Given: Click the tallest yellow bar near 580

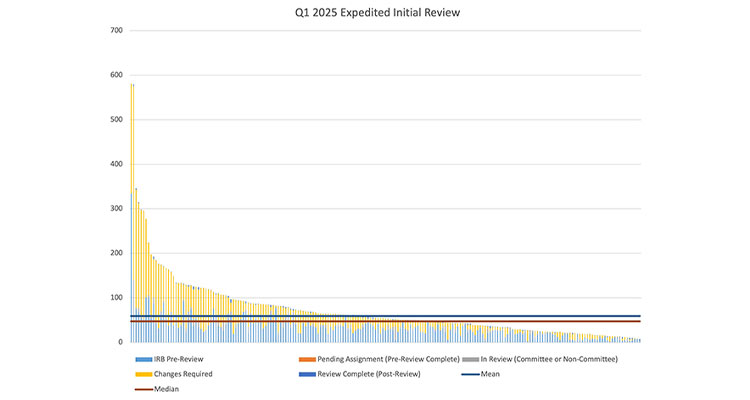Looking at the screenshot, I should click(x=132, y=200).
